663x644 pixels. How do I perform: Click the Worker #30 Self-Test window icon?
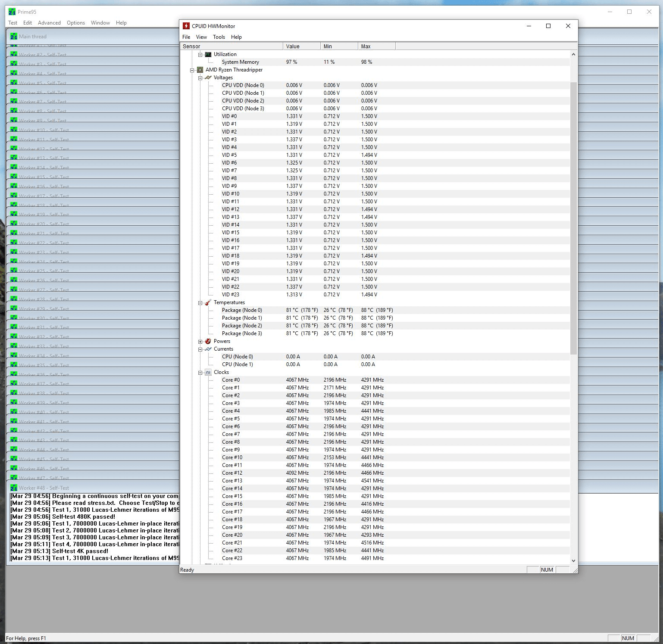pos(14,318)
